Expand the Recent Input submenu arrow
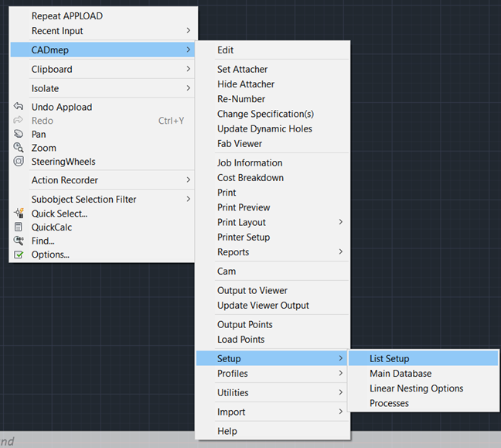Viewport: 501px width, 448px height. 188,30
